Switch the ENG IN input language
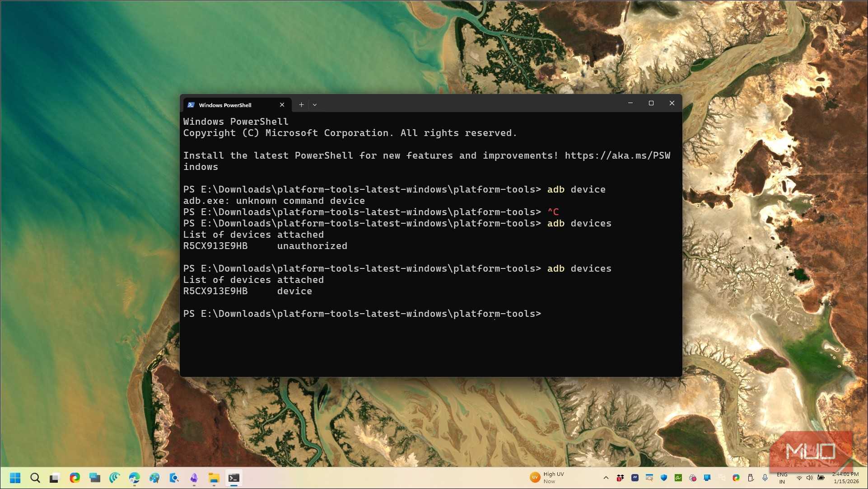 pos(782,478)
